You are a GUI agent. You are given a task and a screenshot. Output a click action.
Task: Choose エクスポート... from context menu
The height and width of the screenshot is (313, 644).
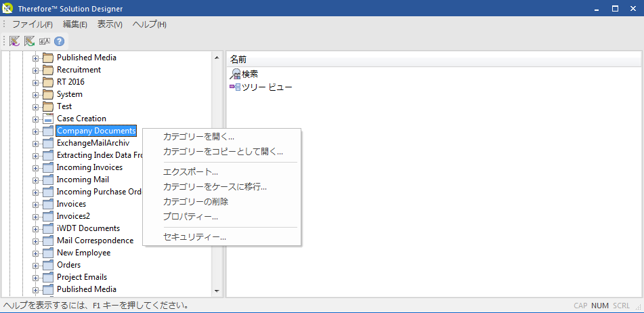click(222, 171)
